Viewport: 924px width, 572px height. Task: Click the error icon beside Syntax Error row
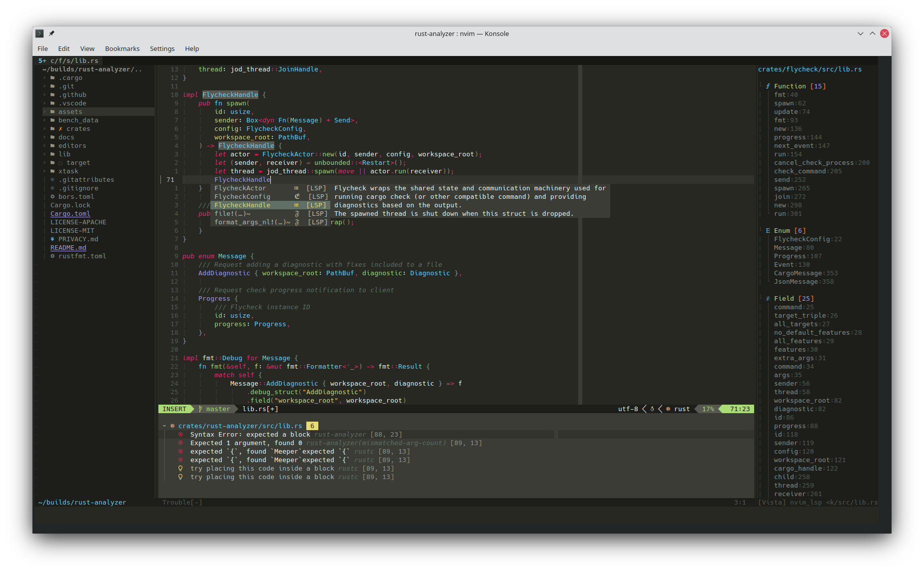pyautogui.click(x=180, y=435)
